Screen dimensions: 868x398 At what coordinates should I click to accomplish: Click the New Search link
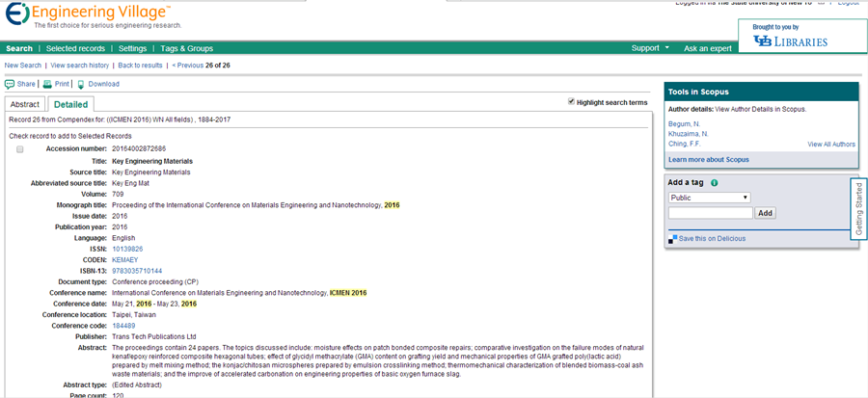click(x=23, y=66)
